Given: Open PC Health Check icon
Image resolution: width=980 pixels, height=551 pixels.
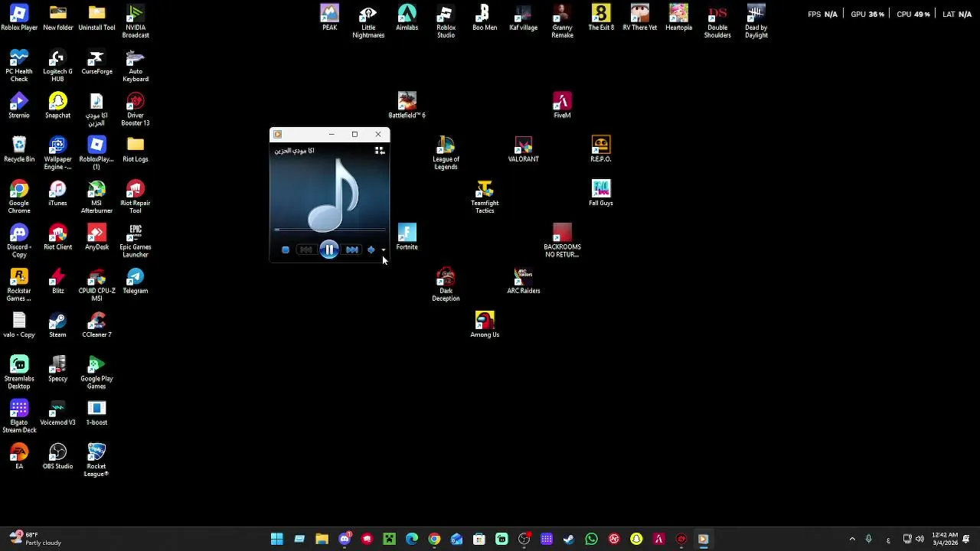Looking at the screenshot, I should tap(19, 66).
